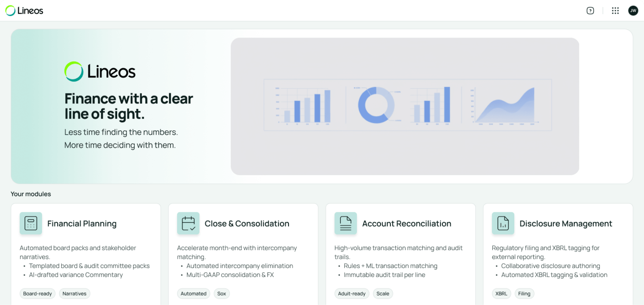Open the Disclosure Management module title
Screen dimensions: 644x305
[x=566, y=224]
